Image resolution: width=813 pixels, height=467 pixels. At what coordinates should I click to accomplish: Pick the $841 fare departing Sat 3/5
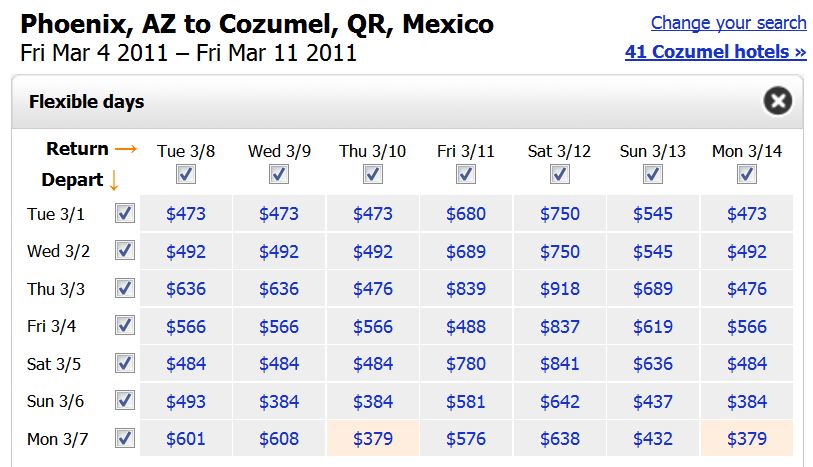[559, 364]
